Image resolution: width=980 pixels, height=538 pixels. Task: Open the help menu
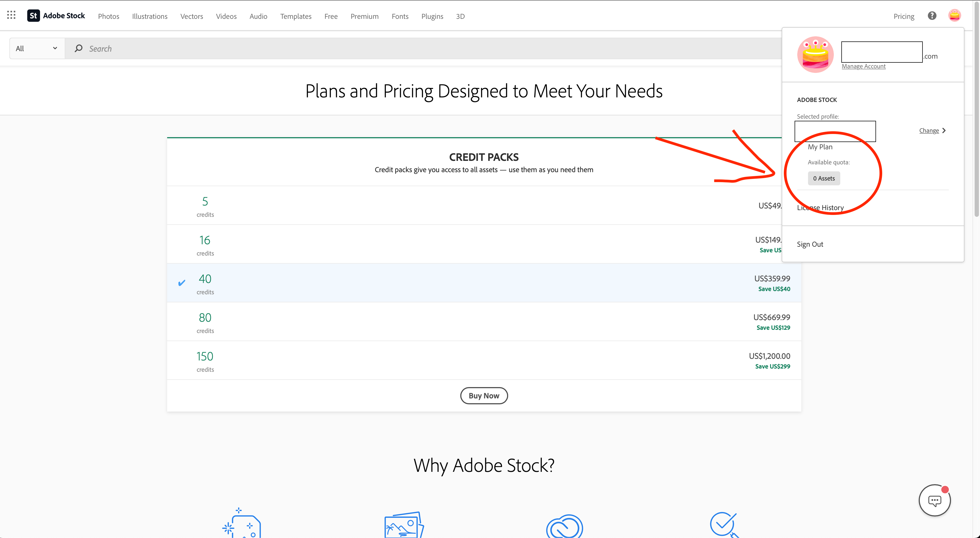tap(932, 16)
